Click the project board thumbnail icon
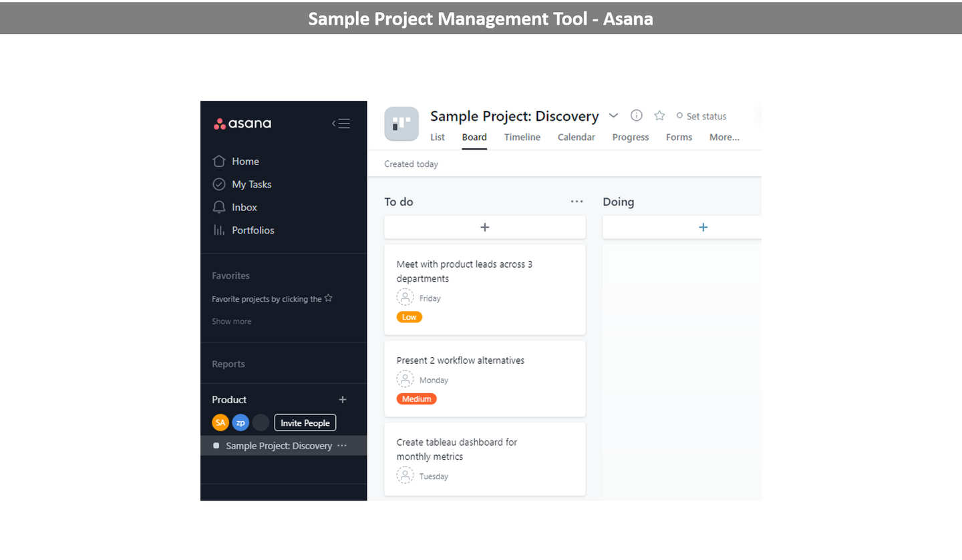The image size is (962, 560). (402, 124)
